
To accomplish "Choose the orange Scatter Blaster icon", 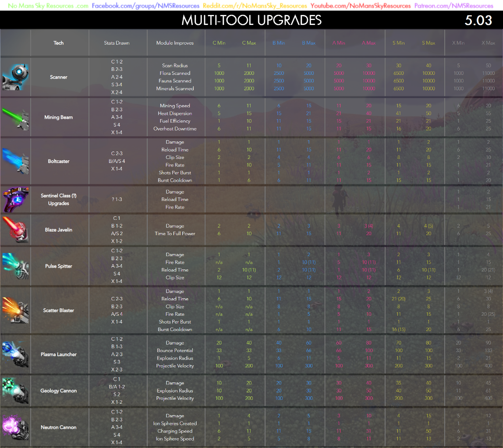I will 15,310.
